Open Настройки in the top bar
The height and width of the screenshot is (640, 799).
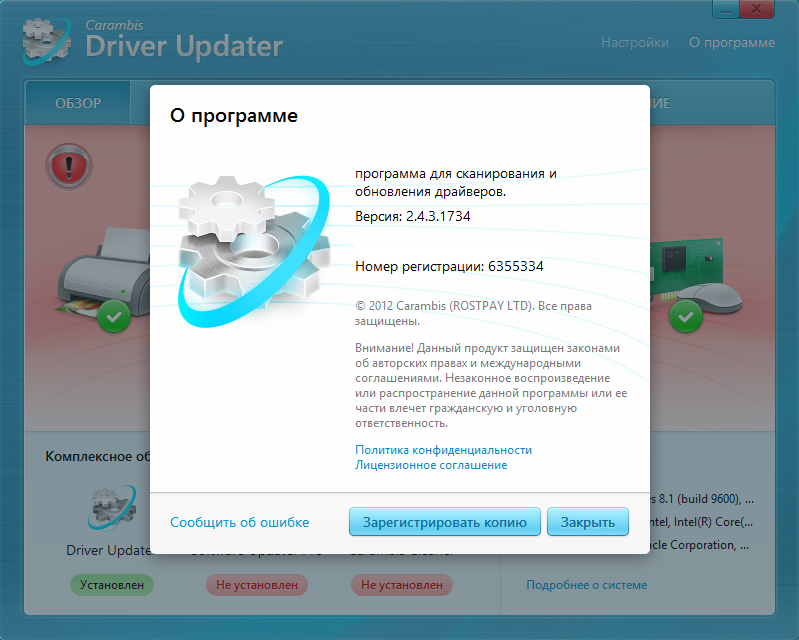(635, 42)
